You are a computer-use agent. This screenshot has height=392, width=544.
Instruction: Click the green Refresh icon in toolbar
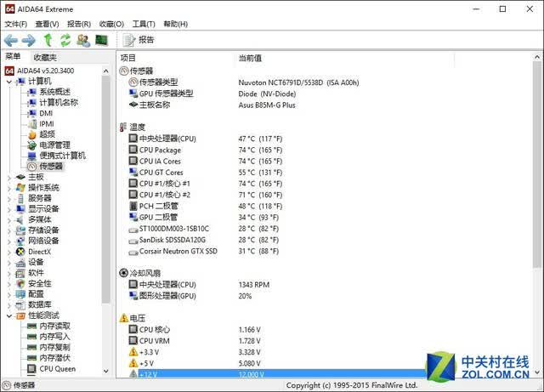point(65,40)
